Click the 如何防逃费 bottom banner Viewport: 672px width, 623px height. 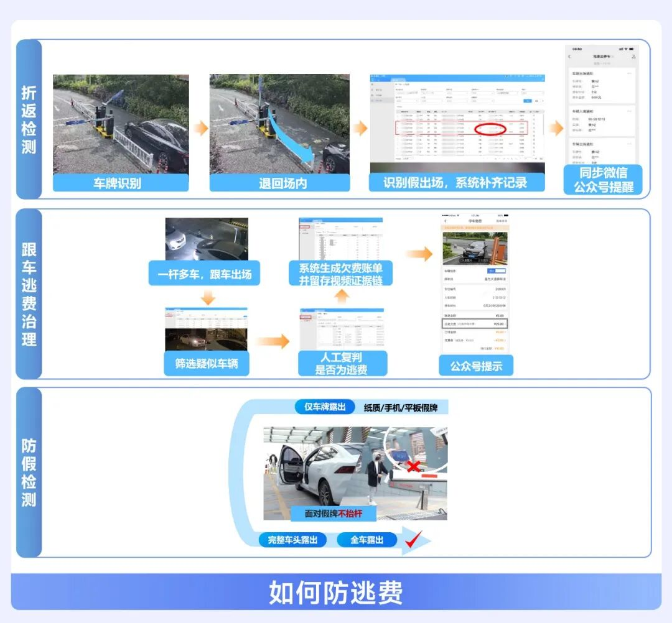coord(336,591)
